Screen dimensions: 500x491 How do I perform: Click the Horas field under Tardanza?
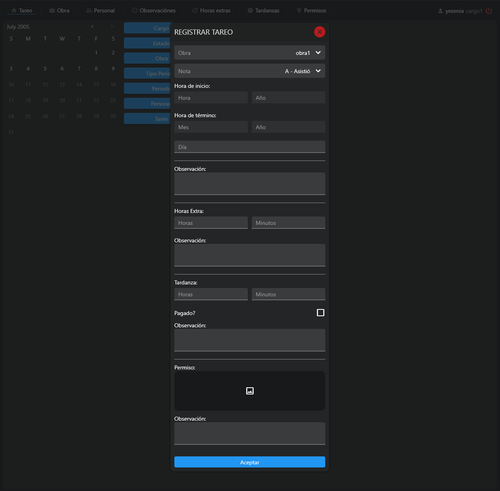coord(211,294)
